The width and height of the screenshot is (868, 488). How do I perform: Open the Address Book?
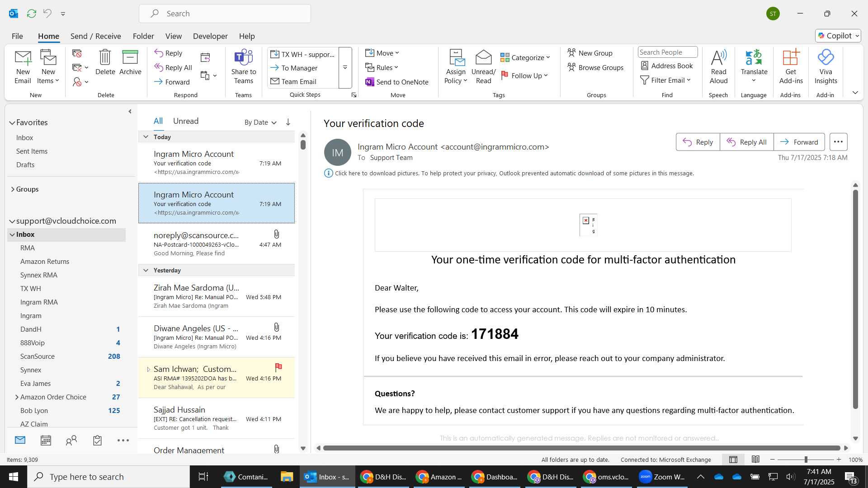667,66
